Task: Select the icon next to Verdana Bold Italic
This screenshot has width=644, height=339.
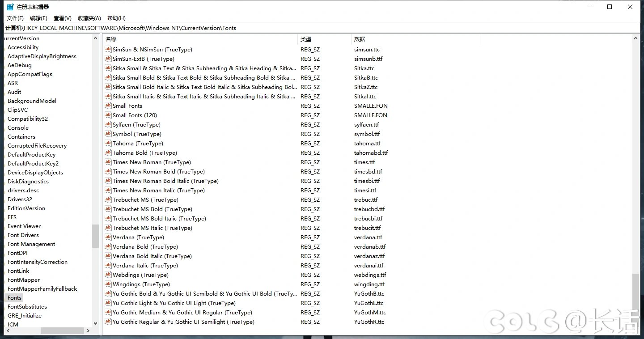Action: click(108, 256)
